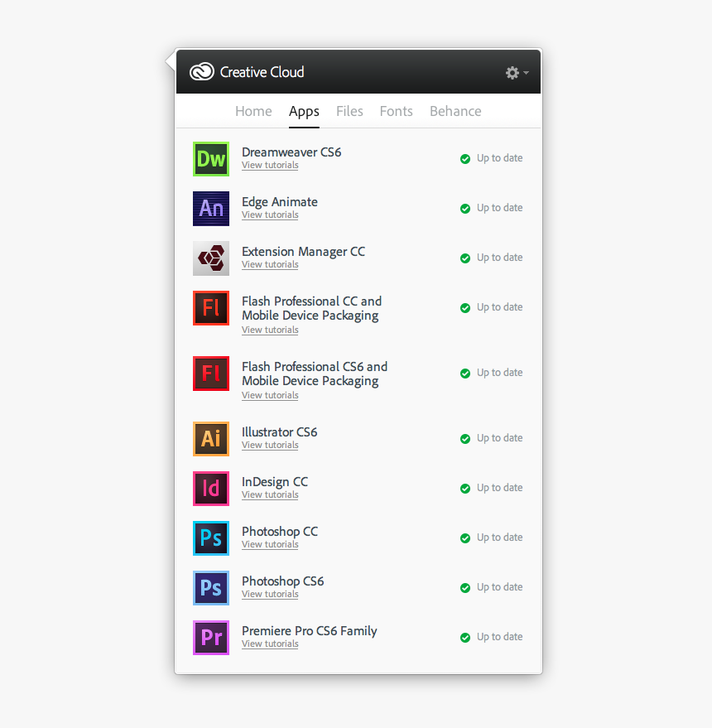This screenshot has height=728, width=712.
Task: Click Up to date status for Photoshop CC
Action: tap(499, 538)
